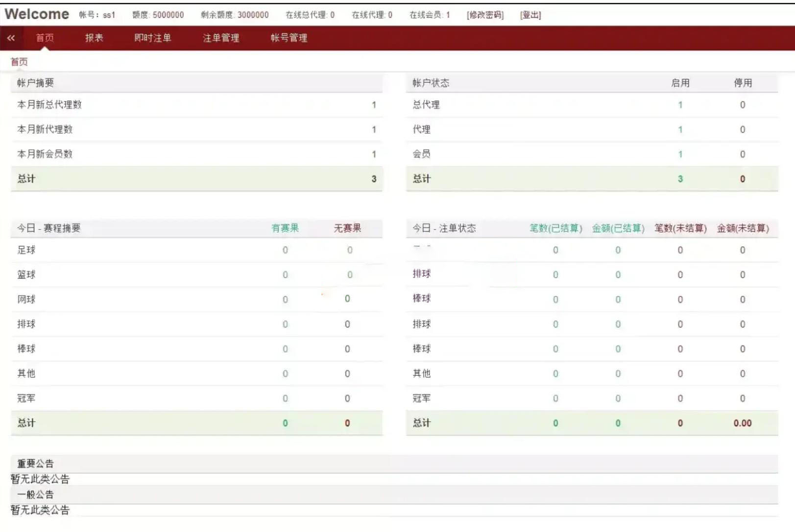The height and width of the screenshot is (532, 795).
Task: Select 帐号管理 in the top navigation
Action: (289, 38)
